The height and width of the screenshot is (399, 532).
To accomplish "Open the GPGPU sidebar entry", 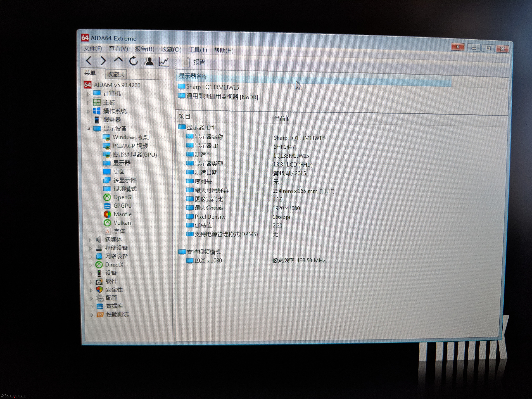I will click(x=122, y=206).
